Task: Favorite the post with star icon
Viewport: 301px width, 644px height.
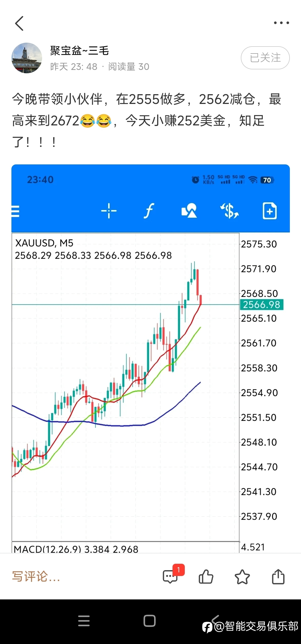Action: click(x=242, y=577)
